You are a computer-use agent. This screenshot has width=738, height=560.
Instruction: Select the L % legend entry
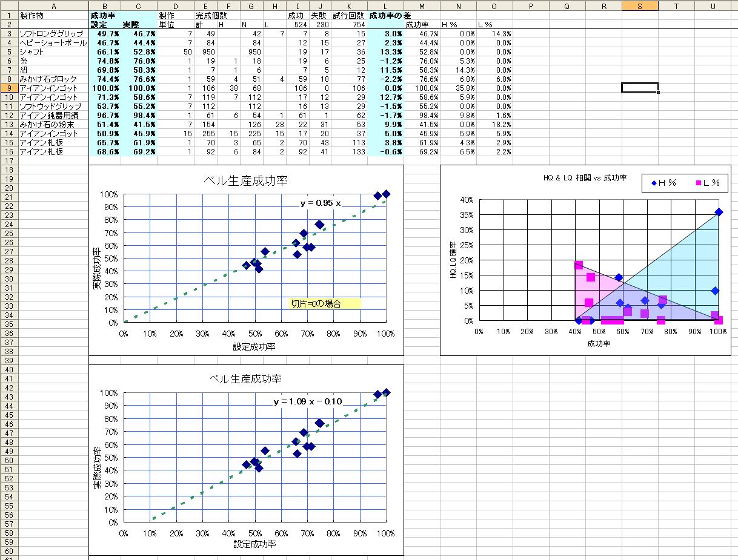706,183
